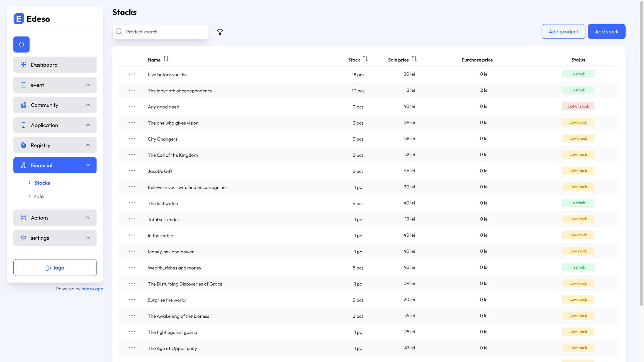Open the edeso.app link
Viewport: 644px width, 362px height.
point(92,289)
